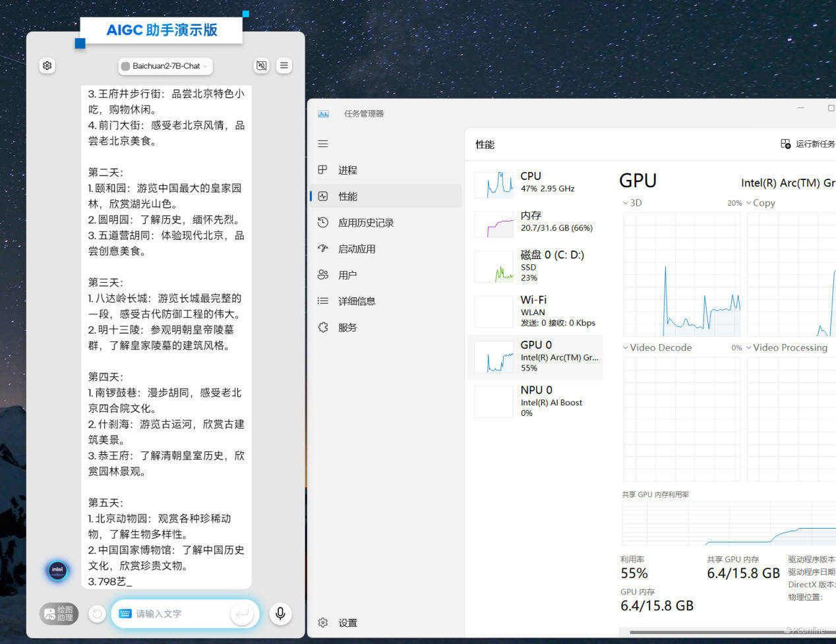Click the Intel floating logo badge
This screenshot has height=644, width=836.
click(x=57, y=570)
